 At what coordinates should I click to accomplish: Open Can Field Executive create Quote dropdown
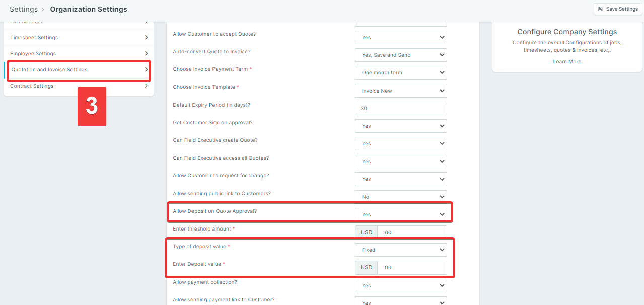tap(401, 143)
